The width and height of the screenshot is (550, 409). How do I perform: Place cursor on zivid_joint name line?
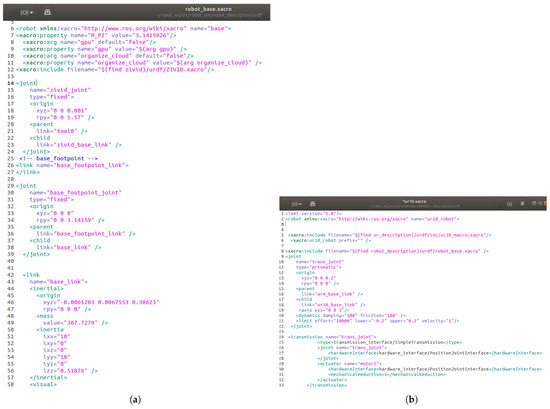point(60,90)
